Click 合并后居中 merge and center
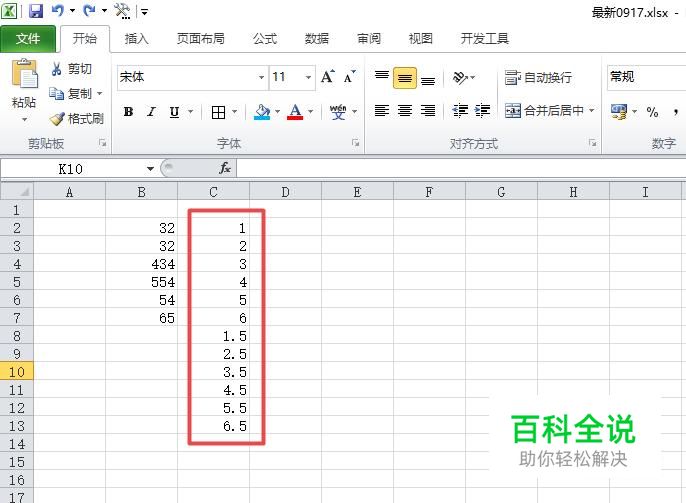Screen dimensions: 686x503 click(544, 111)
